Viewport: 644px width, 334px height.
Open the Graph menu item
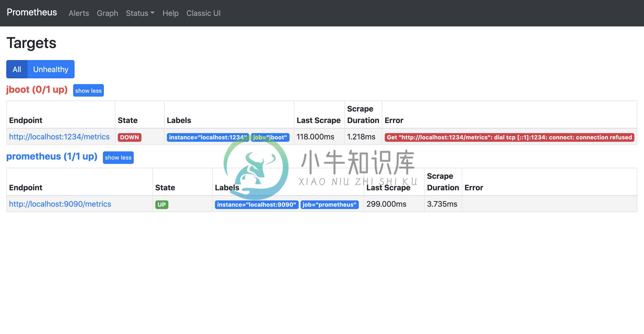(x=108, y=13)
